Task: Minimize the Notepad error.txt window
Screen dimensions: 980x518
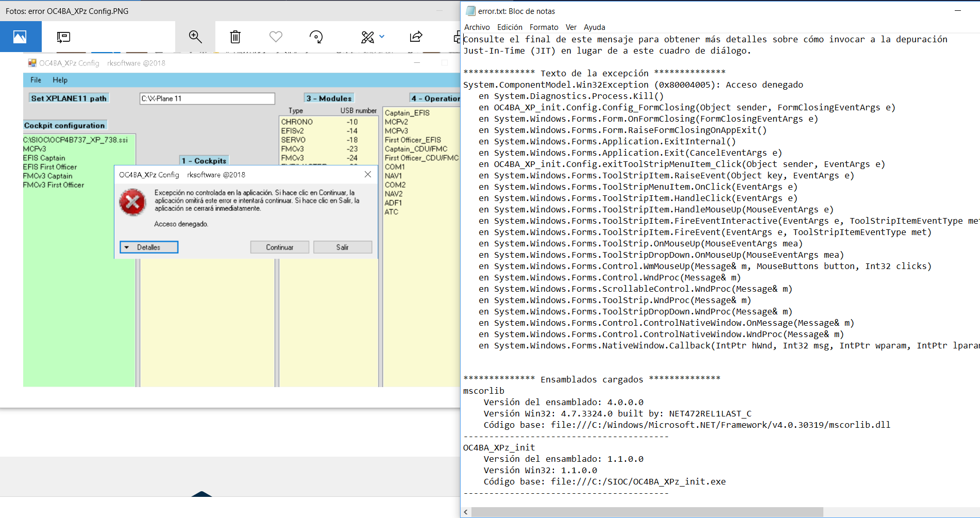Action: 957,11
